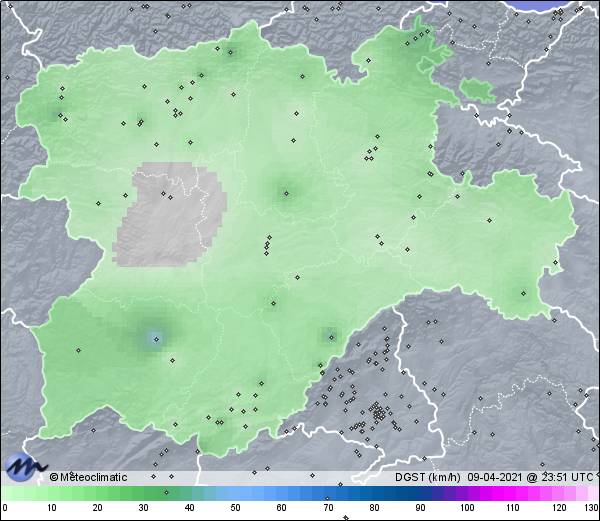Click the ©Meteoclimatic copyright text
600x521 pixels.
pyautogui.click(x=88, y=477)
